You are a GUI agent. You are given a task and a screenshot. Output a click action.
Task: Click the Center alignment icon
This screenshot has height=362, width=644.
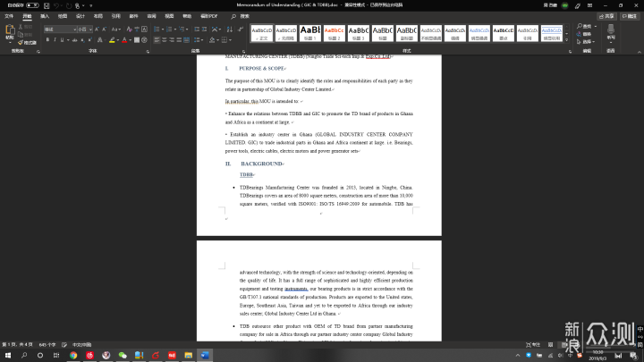point(164,40)
